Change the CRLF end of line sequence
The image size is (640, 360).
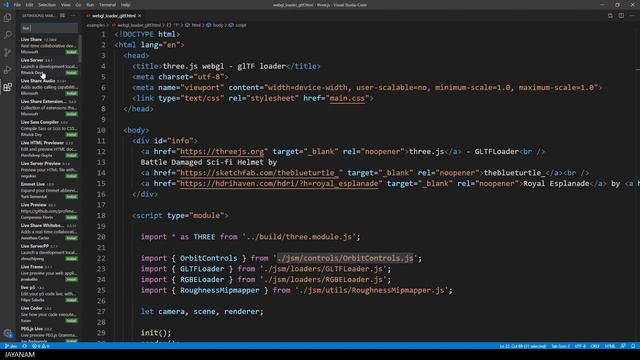(595, 346)
